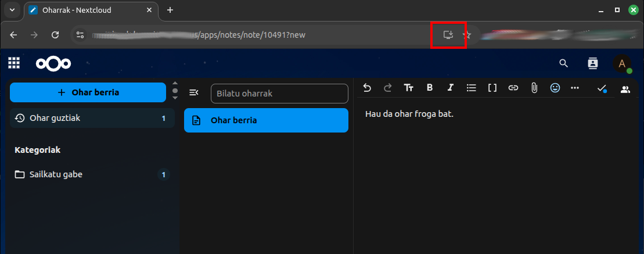Toggle italic formatting
Screen dimensions: 644x254
(450, 88)
